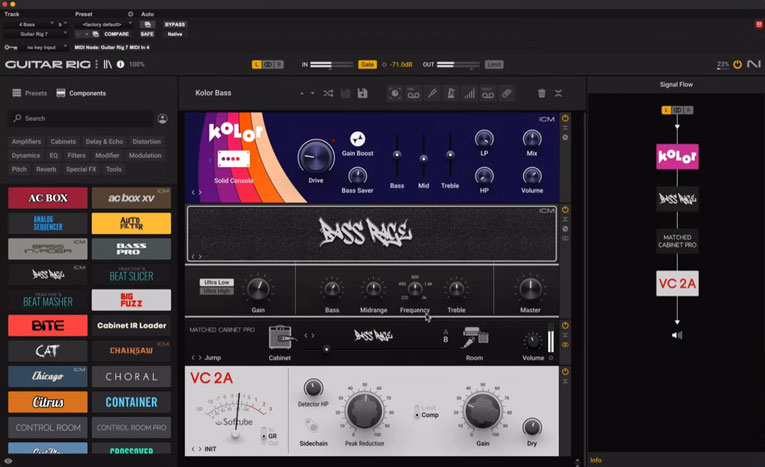Filter components by Distortion
This screenshot has width=765, height=467.
pos(146,142)
